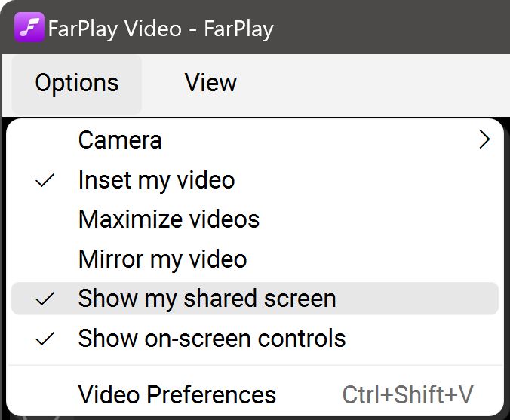510x420 pixels.
Task: Collapse the open Options dropdown menu
Action: 76,83
